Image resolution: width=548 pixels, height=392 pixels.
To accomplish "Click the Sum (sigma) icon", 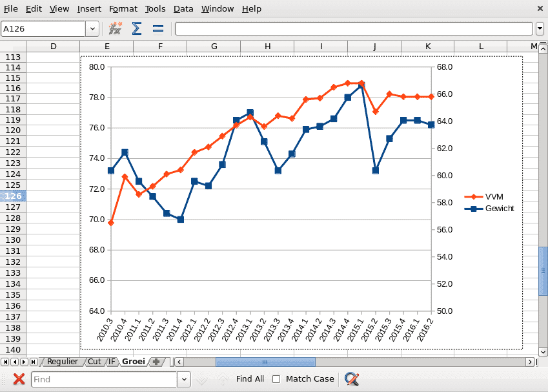I will (x=137, y=28).
